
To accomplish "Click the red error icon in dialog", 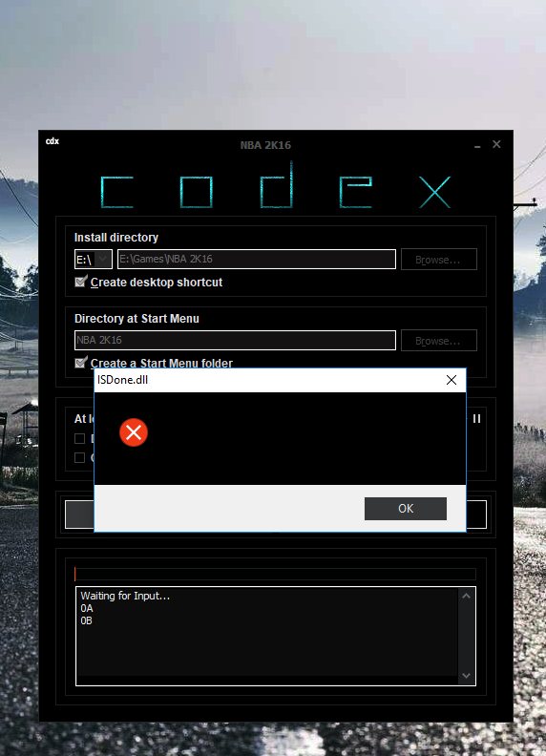I will click(x=134, y=432).
